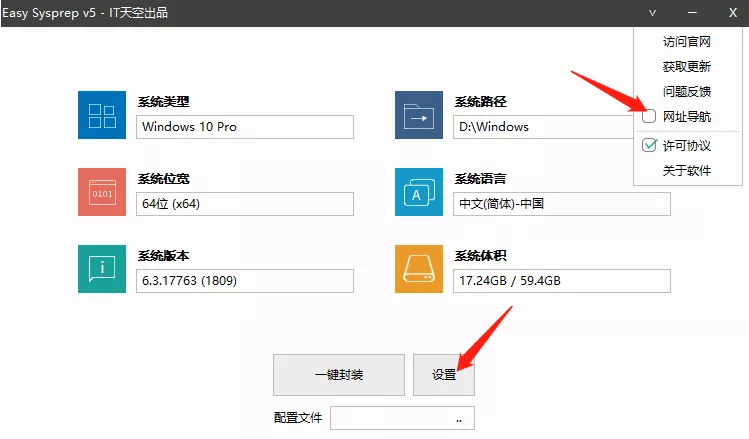
Task: Open 设置 button
Action: [x=444, y=375]
